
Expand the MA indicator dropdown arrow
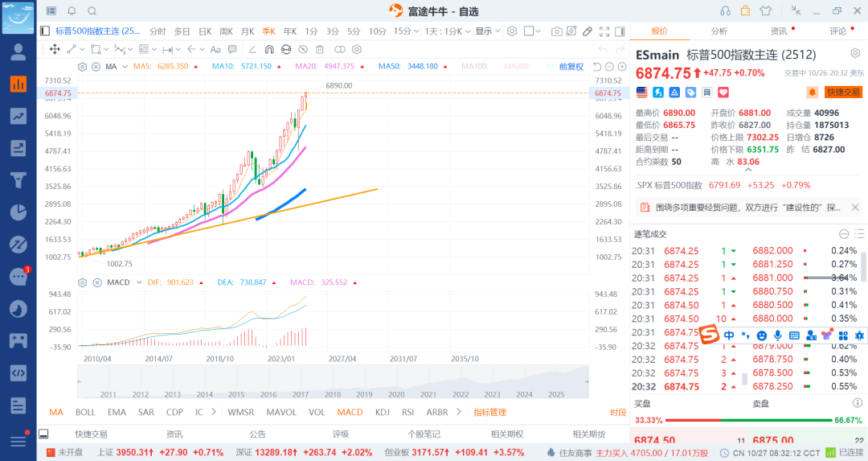tap(125, 67)
